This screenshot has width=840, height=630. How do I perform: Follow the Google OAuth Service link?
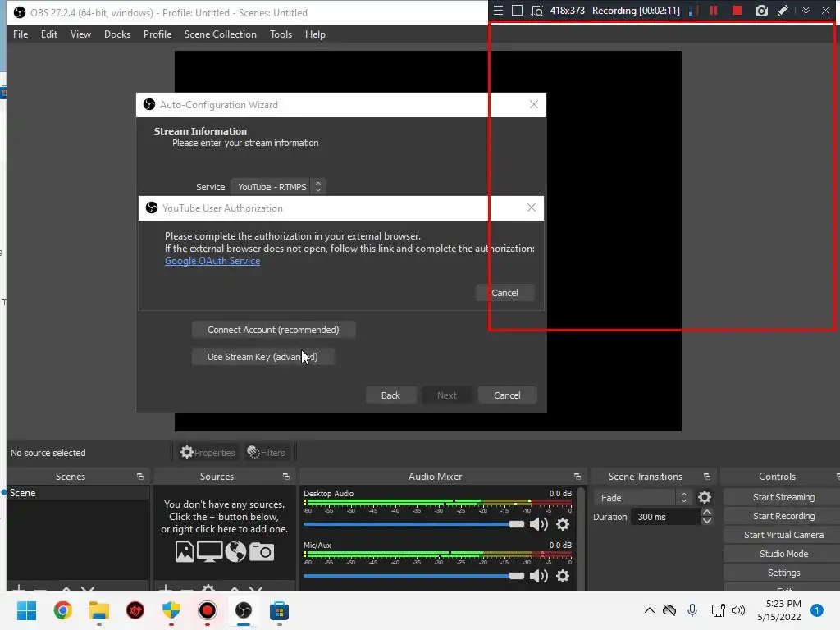(212, 261)
